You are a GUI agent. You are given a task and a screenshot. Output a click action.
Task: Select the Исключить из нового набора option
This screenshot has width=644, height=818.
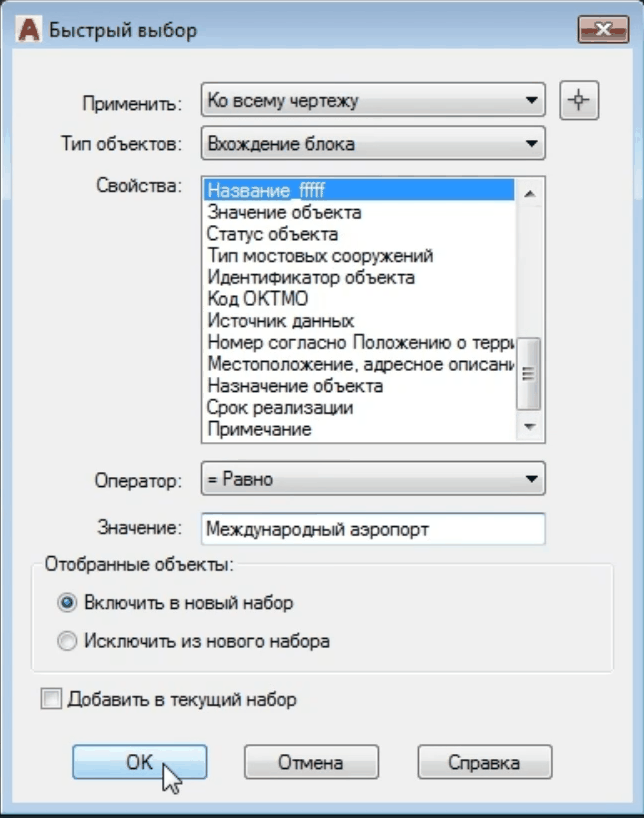coord(68,641)
